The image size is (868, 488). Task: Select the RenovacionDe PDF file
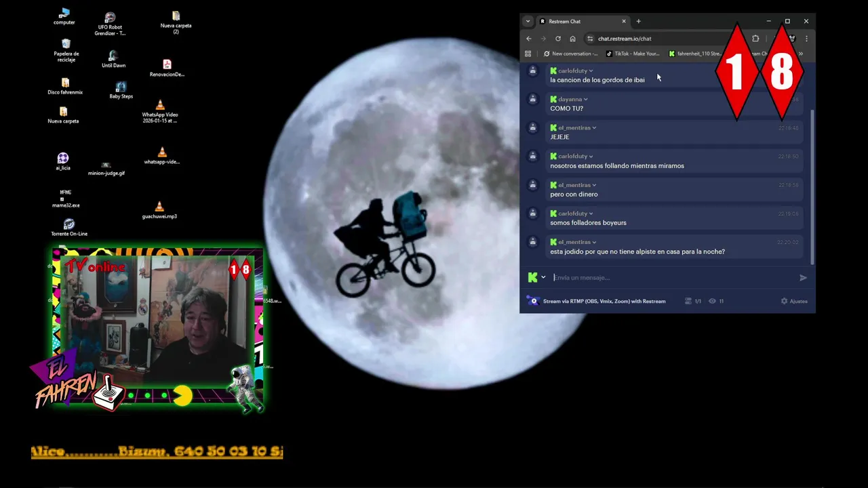point(167,68)
